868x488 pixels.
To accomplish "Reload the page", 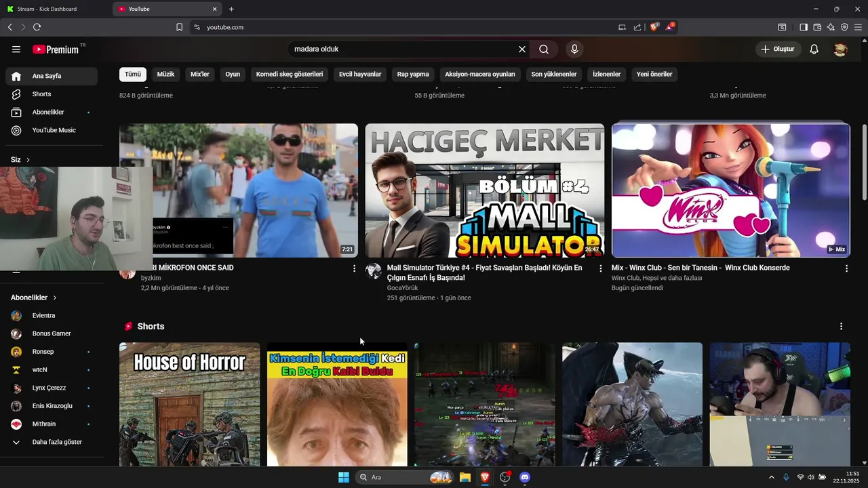I will tap(37, 27).
